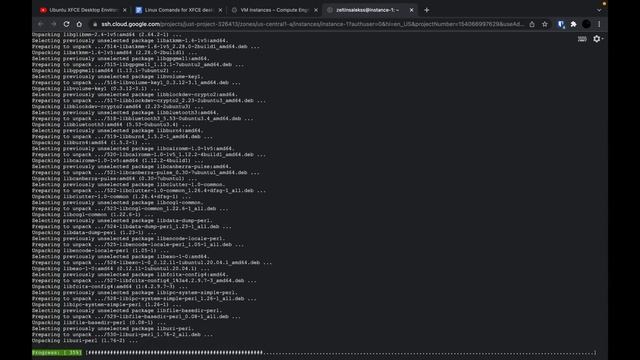Close the Ubuntu XFCE Desktop tab
This screenshot has height=360, width=640.
tap(124, 10)
